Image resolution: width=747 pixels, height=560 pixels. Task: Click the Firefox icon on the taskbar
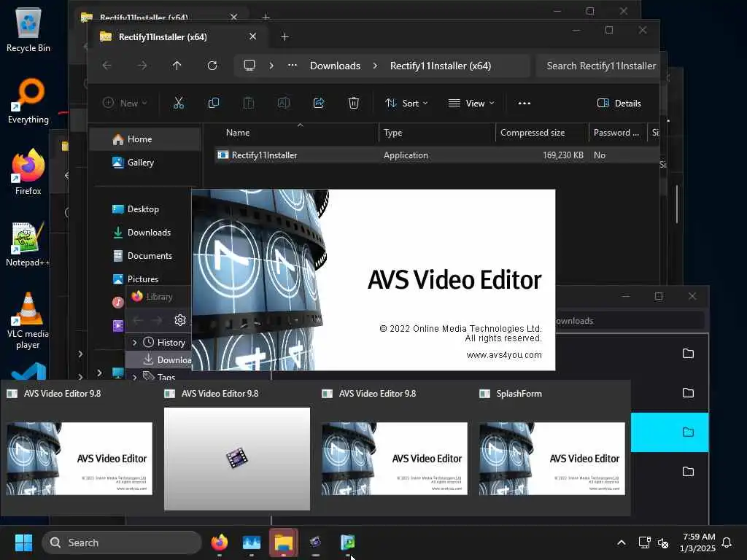[x=219, y=542]
